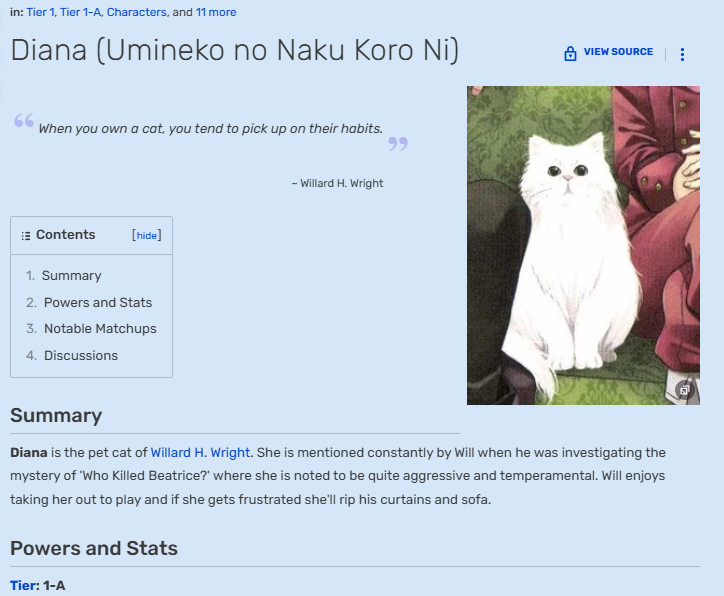Click the Contents list icon
The height and width of the screenshot is (596, 724).
[26, 235]
